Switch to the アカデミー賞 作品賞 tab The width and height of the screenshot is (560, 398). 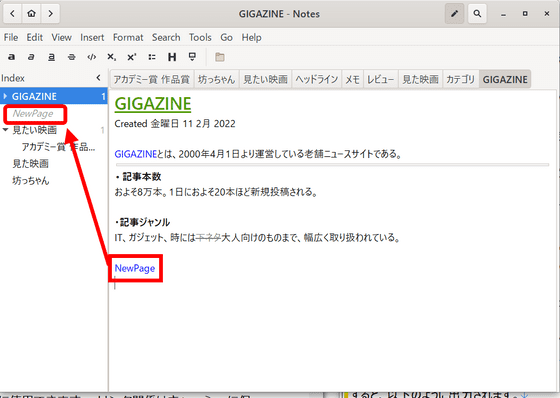point(151,79)
